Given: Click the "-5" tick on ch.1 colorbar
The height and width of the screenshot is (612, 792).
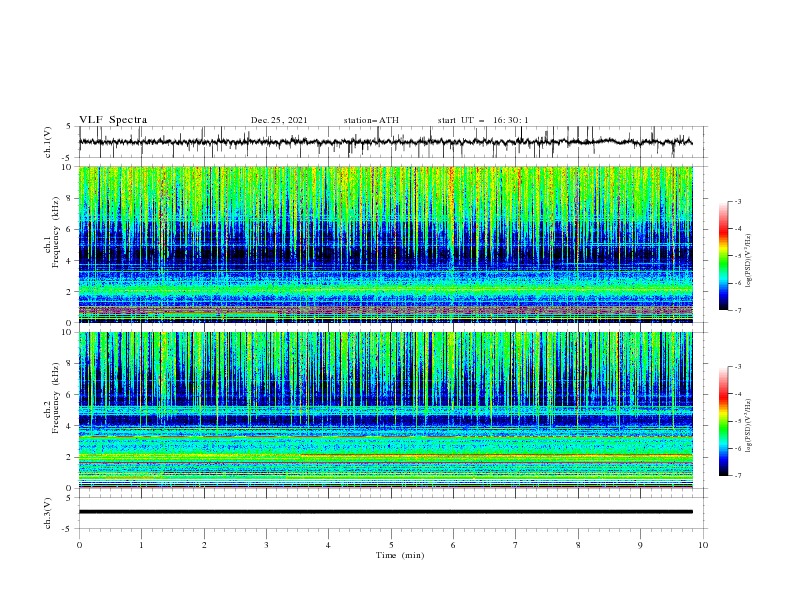Looking at the screenshot, I should (x=737, y=256).
